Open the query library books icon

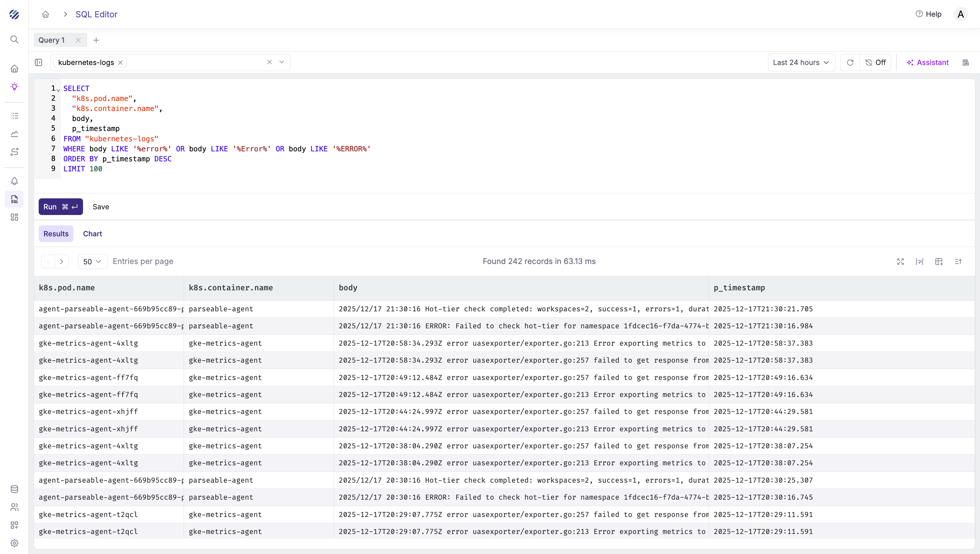pyautogui.click(x=966, y=62)
